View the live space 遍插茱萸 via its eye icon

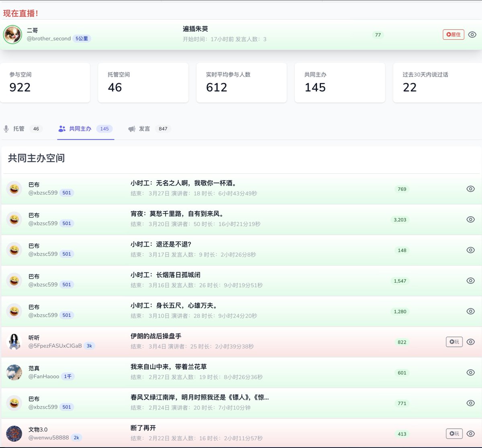click(x=472, y=35)
